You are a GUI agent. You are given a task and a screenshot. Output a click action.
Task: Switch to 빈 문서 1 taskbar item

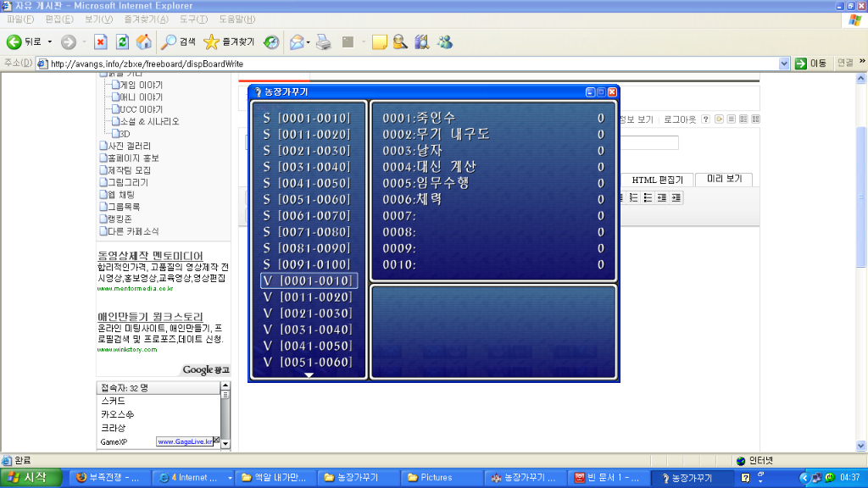pyautogui.click(x=607, y=478)
